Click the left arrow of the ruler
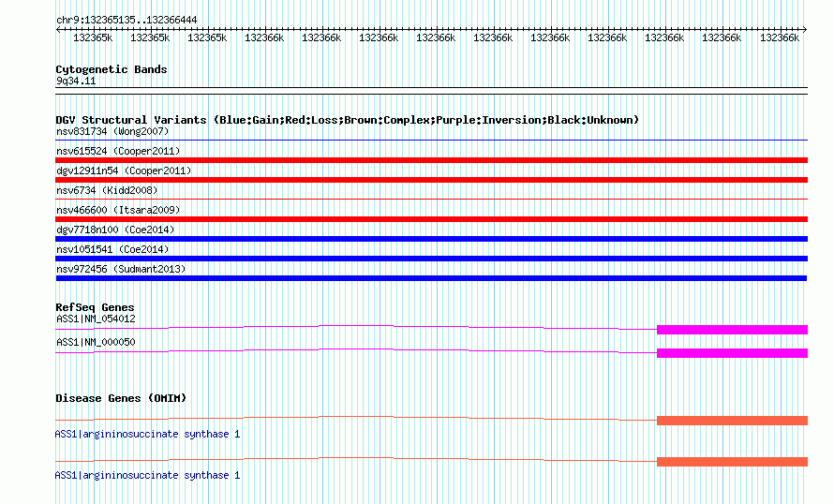This screenshot has width=834, height=504. [58, 30]
